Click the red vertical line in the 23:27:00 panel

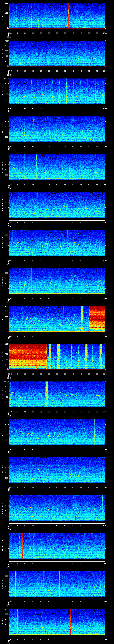[x=95, y=432]
